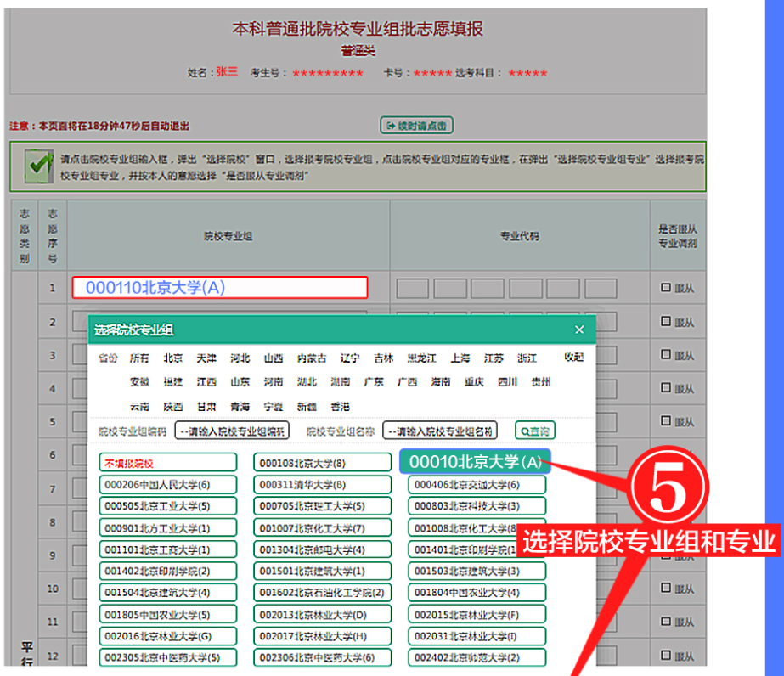Select 天津 province filter
784x676 pixels.
click(206, 358)
